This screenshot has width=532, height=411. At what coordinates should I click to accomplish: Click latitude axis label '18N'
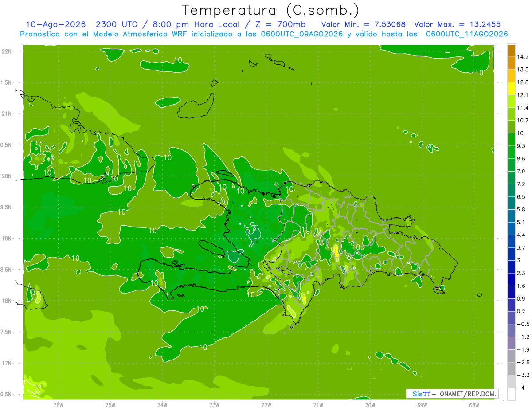(x=7, y=301)
